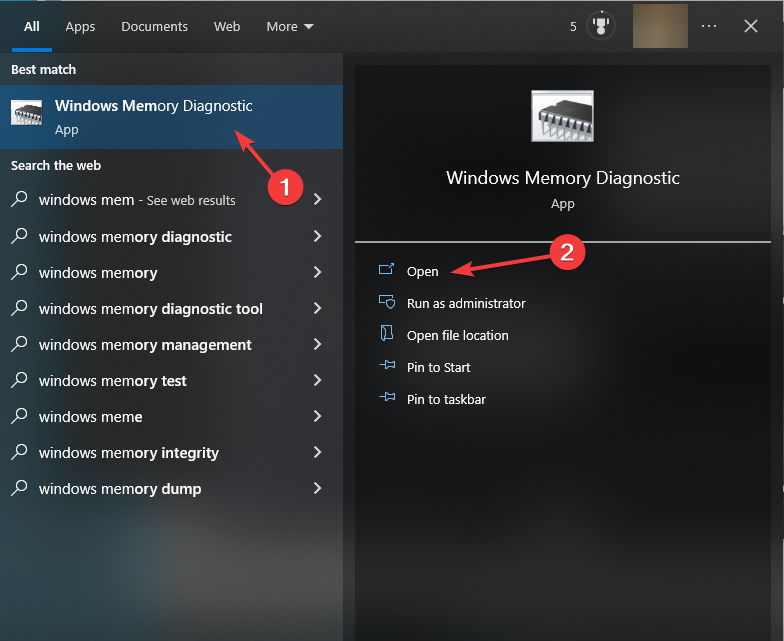The image size is (784, 641).
Task: Expand 'windows memory diagnostic' chevron
Action: (318, 236)
